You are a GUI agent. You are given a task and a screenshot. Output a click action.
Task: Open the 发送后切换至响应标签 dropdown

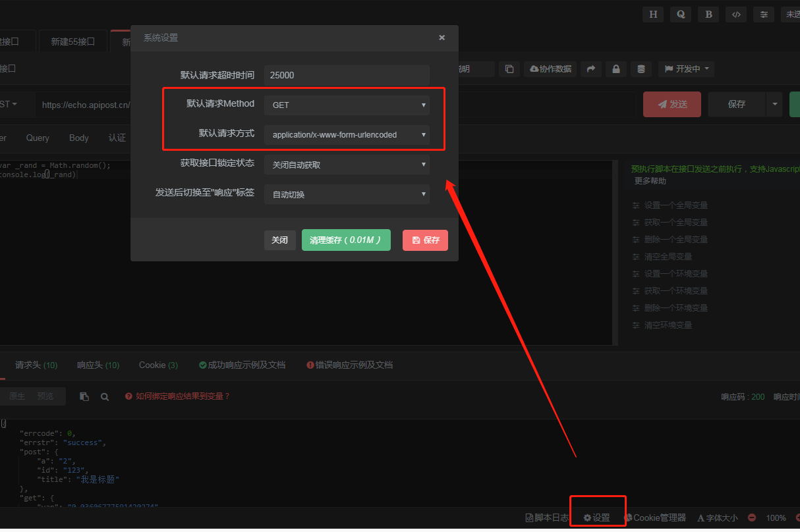347,194
